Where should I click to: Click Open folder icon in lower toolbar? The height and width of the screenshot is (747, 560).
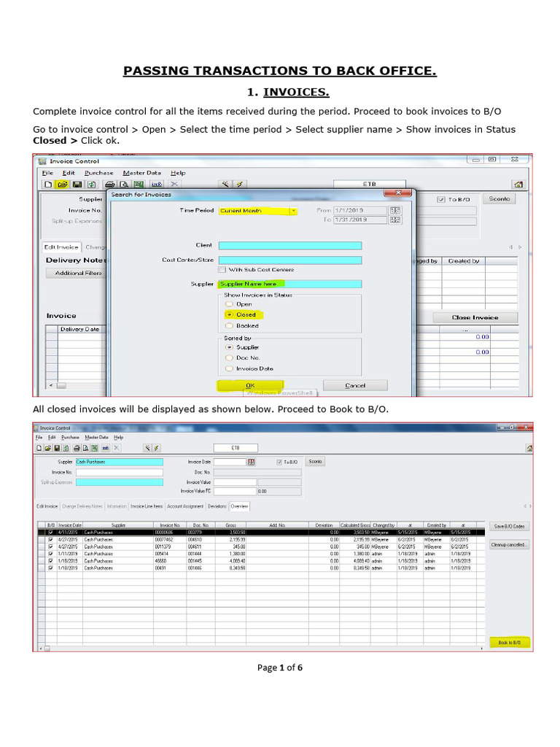48,448
